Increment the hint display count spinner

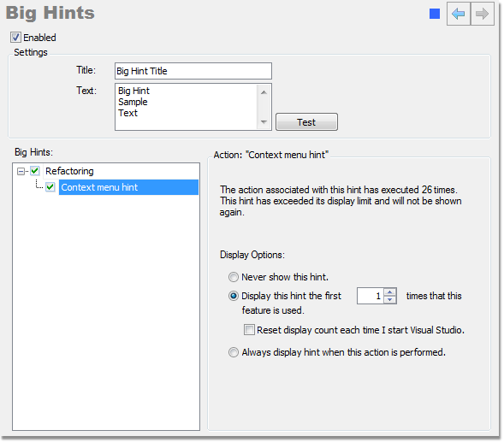[x=390, y=292]
